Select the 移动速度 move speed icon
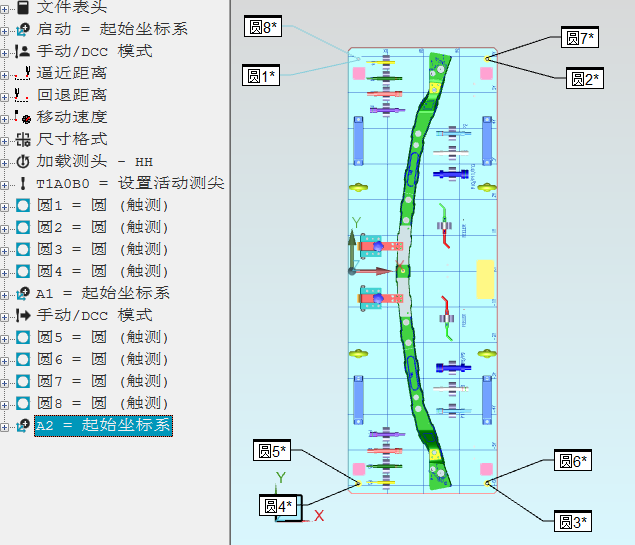 (x=23, y=117)
